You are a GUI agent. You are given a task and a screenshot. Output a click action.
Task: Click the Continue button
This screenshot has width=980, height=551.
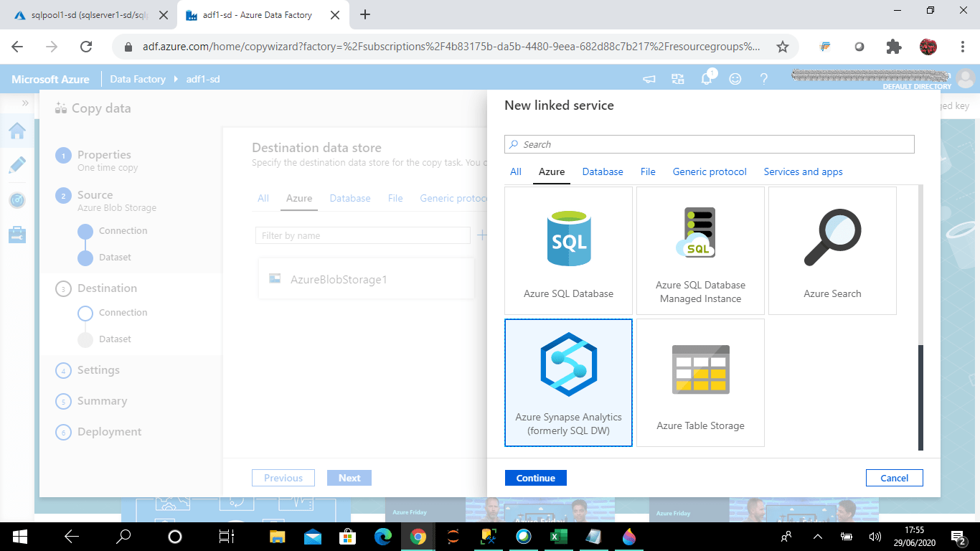pos(536,478)
